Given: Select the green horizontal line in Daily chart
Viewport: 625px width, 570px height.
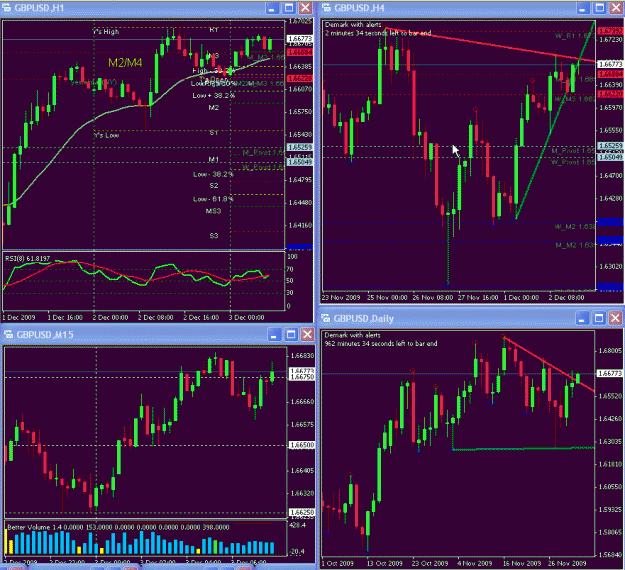Looking at the screenshot, I should click(523, 449).
